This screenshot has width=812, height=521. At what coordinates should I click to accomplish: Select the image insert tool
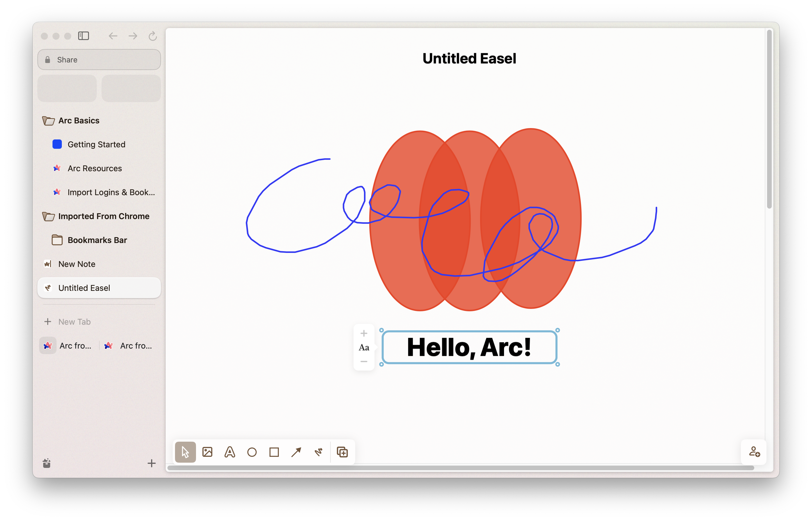(x=207, y=452)
